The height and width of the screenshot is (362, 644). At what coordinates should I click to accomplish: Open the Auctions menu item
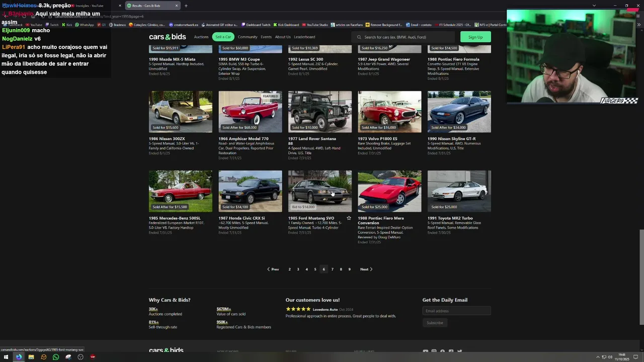pyautogui.click(x=201, y=37)
